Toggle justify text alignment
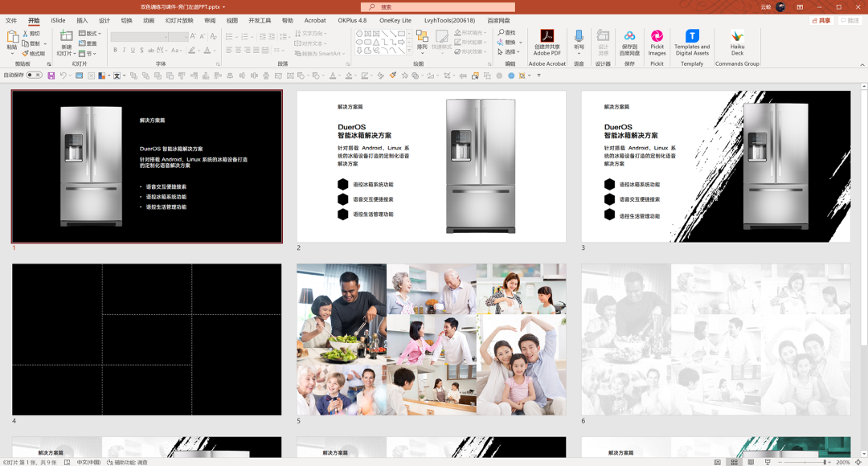868x466 pixels. point(256,51)
